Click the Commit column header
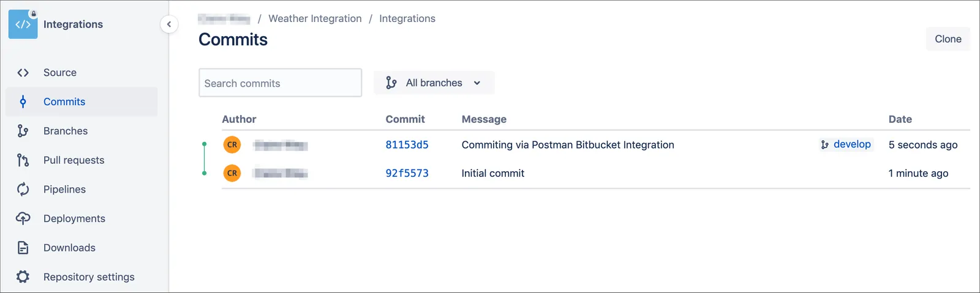This screenshot has width=980, height=293. point(405,119)
